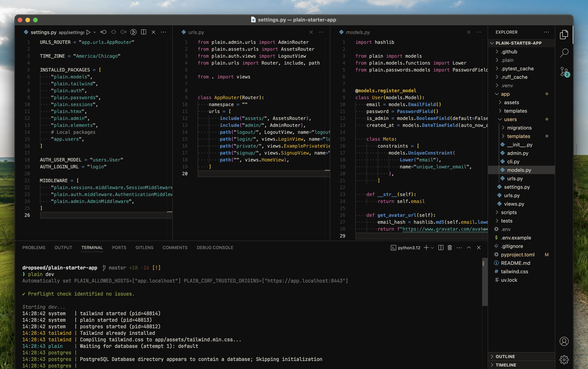This screenshot has height=369, width=588.
Task: Run settings.py using the play button
Action: point(88,32)
